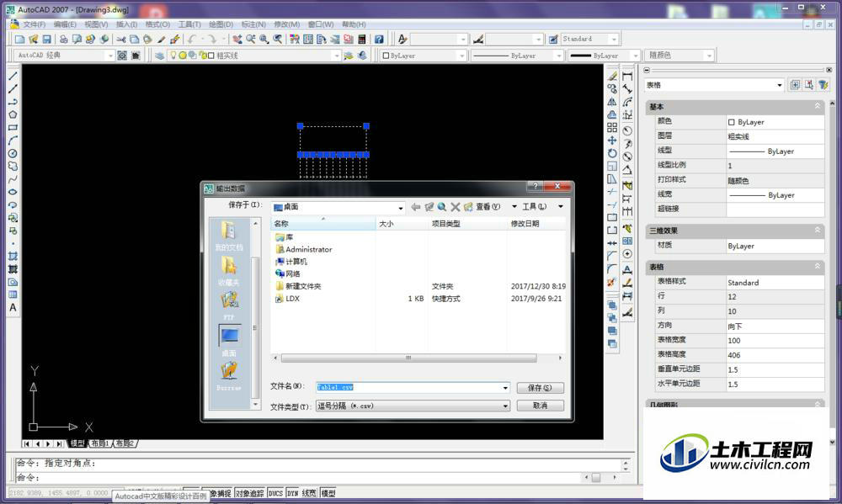
Task: Click the blue Help question mark icon
Action: tap(379, 40)
